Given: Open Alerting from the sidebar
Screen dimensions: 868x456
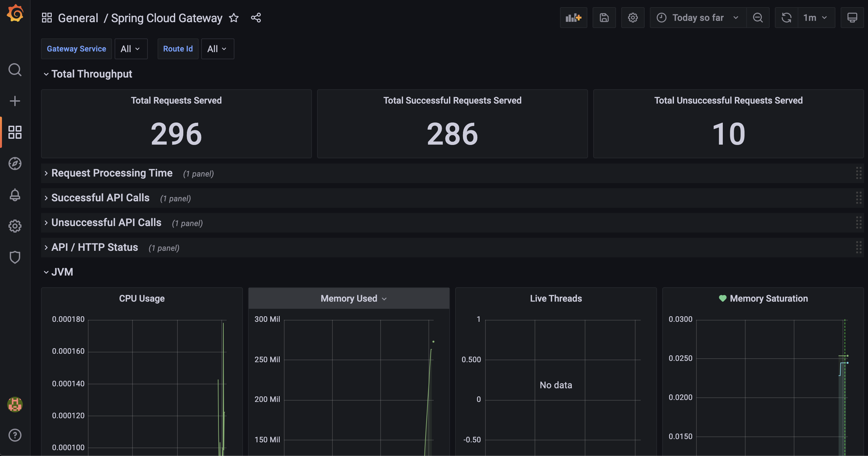Looking at the screenshot, I should (x=15, y=195).
